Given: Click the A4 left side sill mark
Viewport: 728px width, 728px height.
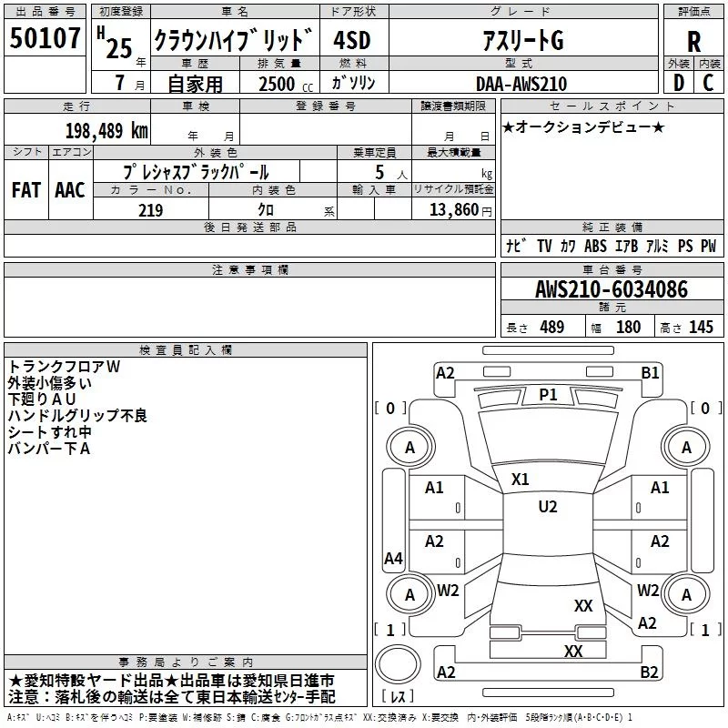Looking at the screenshot, I should point(393,558).
